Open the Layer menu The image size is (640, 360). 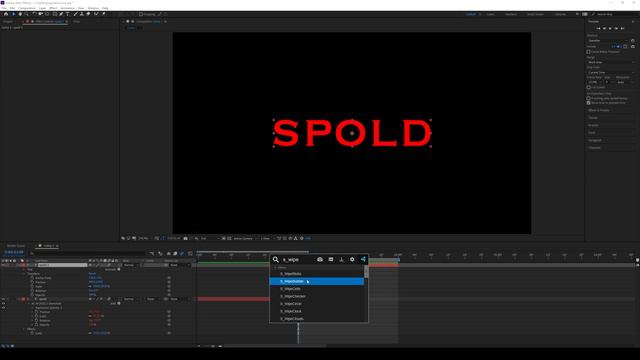pyautogui.click(x=42, y=8)
